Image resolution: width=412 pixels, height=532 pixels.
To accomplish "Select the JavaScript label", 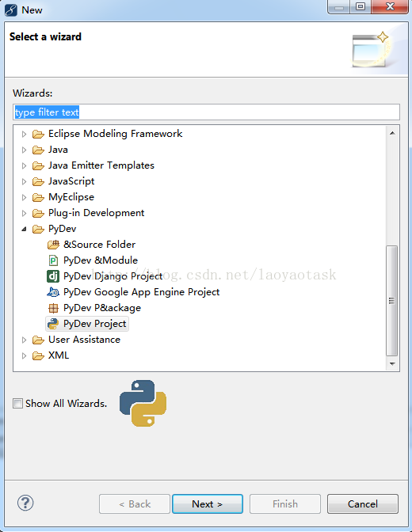I will click(71, 181).
